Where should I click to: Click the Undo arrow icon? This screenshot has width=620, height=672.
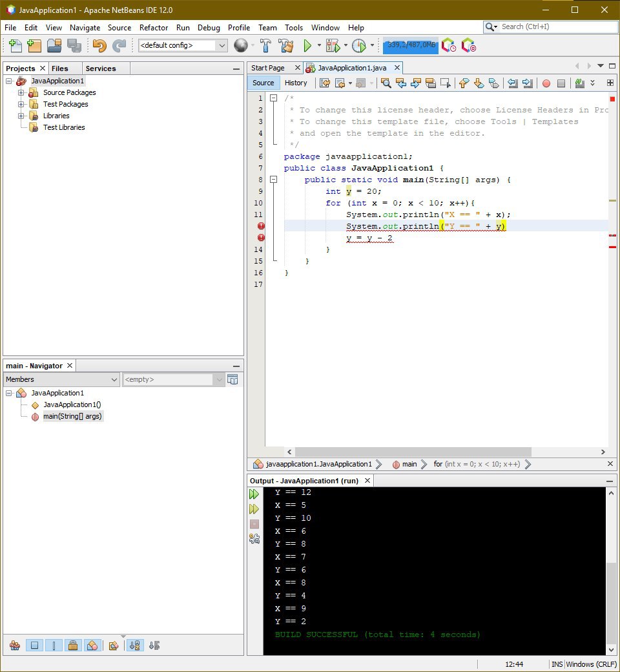(x=99, y=45)
